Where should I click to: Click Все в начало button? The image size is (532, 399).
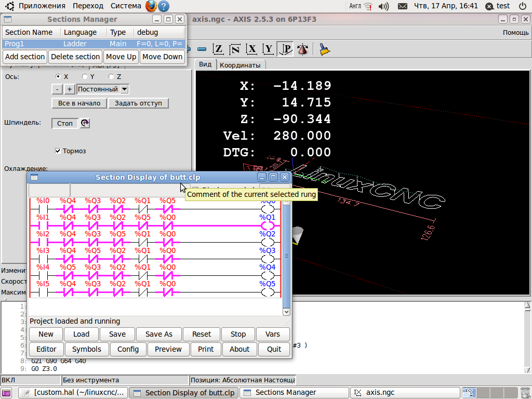79,103
